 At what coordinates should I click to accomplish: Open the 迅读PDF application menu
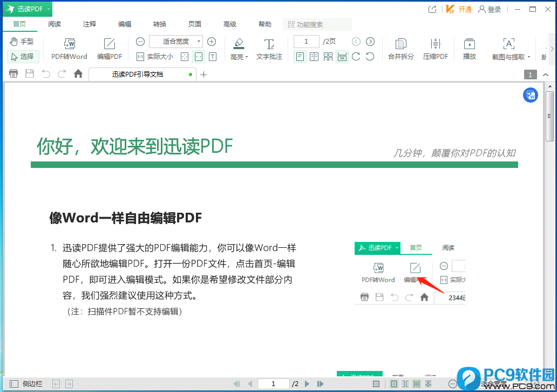(28, 9)
